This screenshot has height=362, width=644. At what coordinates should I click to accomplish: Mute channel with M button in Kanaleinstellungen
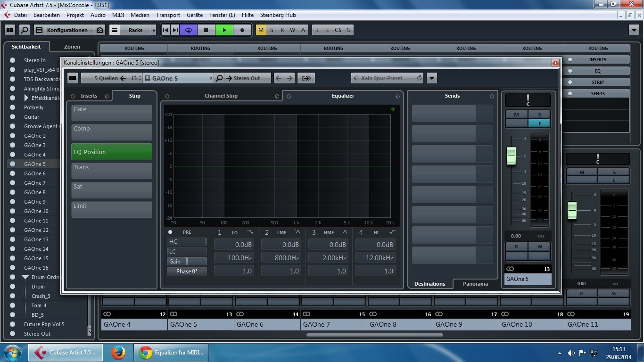[x=516, y=115]
